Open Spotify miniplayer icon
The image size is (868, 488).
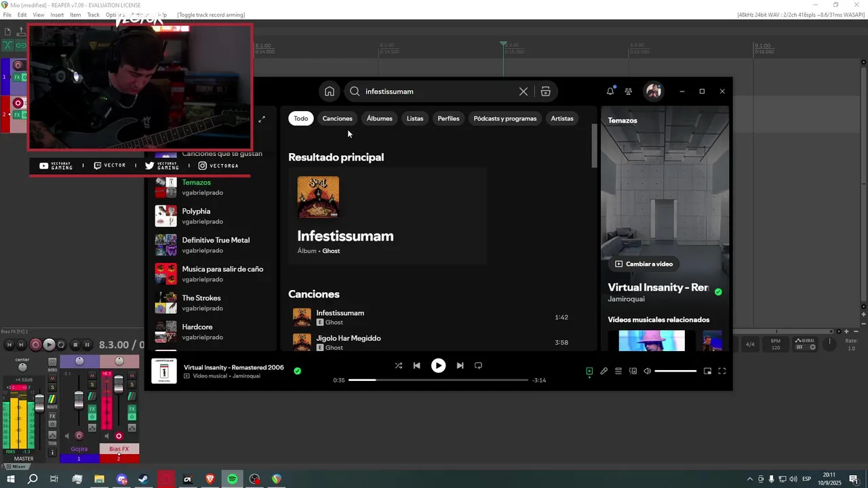707,371
